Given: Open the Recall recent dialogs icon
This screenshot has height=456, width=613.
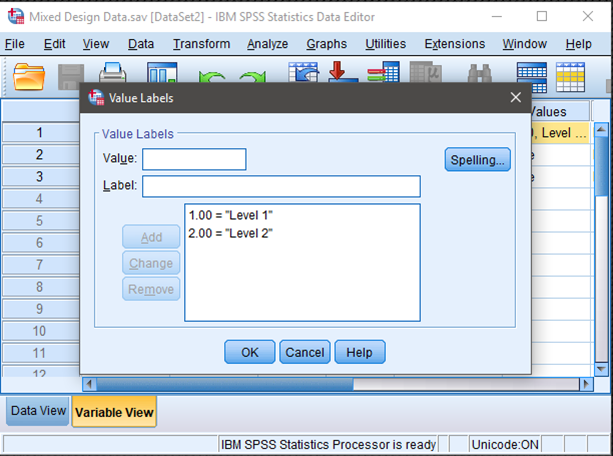Looking at the screenshot, I should 162,72.
